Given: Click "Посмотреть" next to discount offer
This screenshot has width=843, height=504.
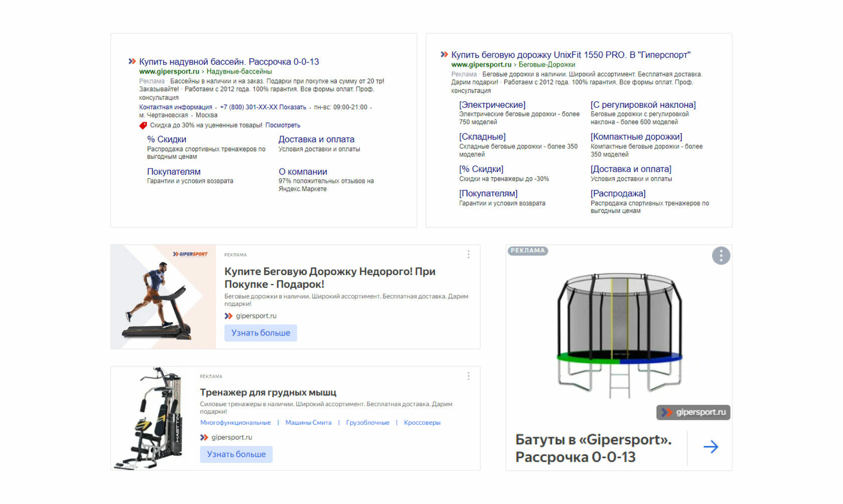Looking at the screenshot, I should pyautogui.click(x=283, y=125).
